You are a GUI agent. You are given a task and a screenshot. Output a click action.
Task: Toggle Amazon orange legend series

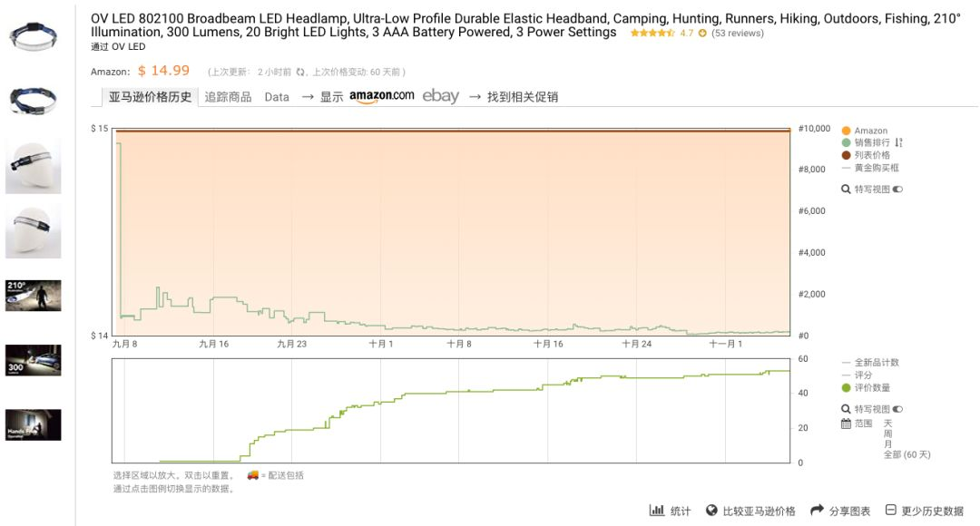click(x=865, y=131)
